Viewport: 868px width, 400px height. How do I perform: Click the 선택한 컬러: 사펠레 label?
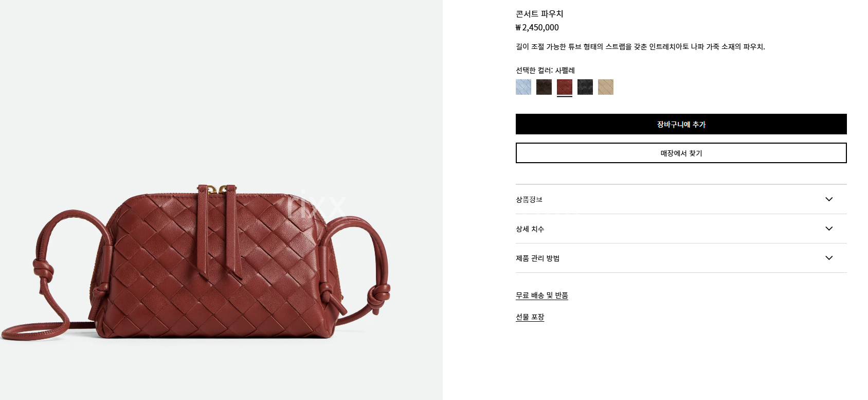point(545,70)
